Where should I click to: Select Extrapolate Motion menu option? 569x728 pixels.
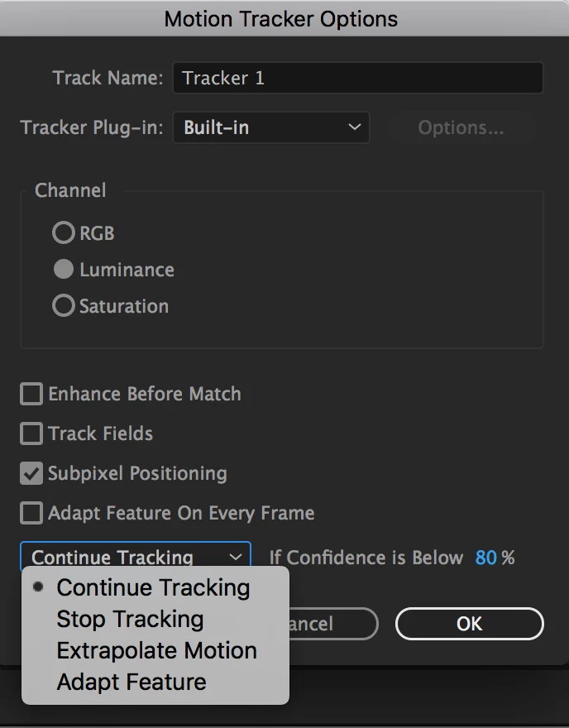pyautogui.click(x=156, y=651)
